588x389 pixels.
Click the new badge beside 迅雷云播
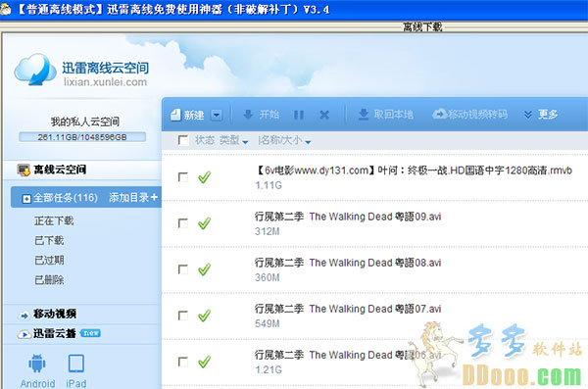pos(90,333)
